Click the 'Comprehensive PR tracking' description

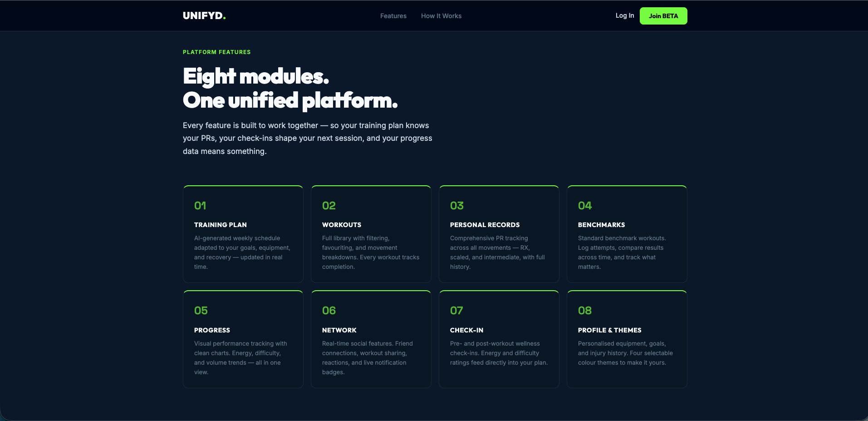click(497, 253)
